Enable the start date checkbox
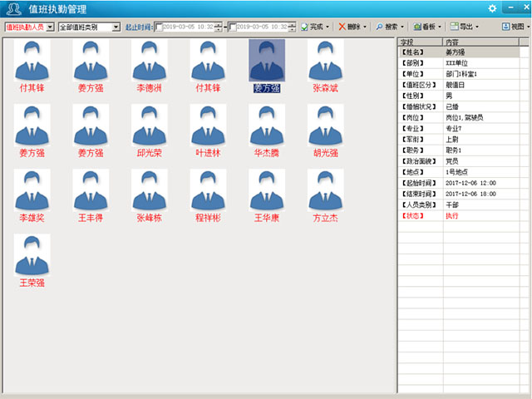 click(159, 27)
